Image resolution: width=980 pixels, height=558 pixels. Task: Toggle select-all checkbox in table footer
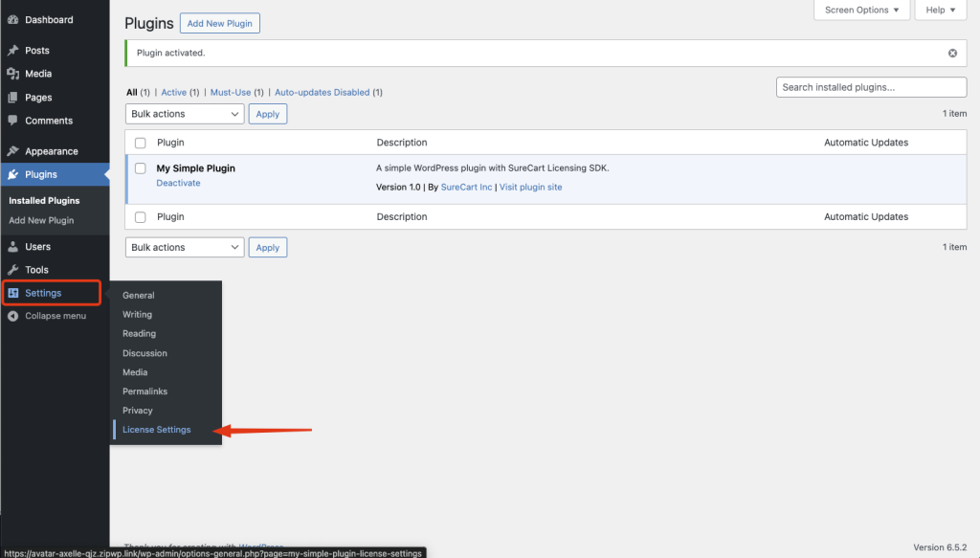coord(141,217)
